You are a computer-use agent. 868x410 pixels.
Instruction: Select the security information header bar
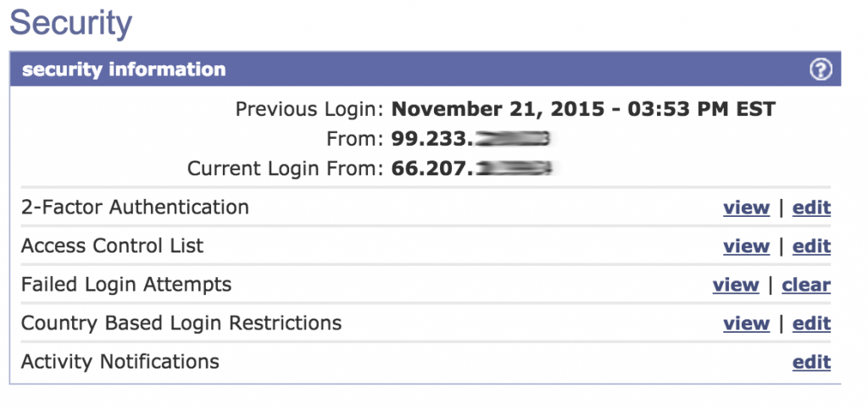tap(426, 69)
